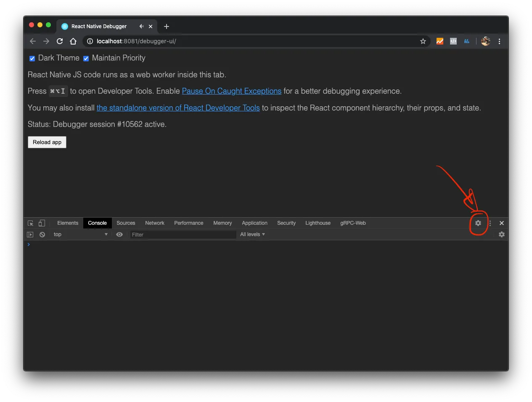Click the Reload app button

click(47, 142)
